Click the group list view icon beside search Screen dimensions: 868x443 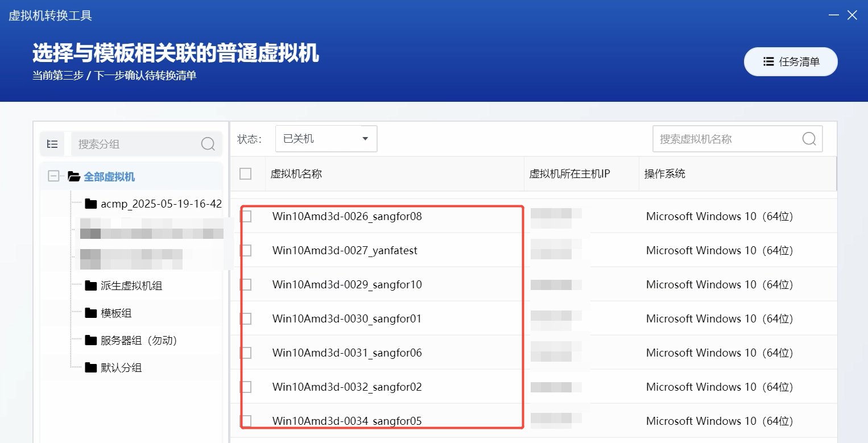coord(52,144)
